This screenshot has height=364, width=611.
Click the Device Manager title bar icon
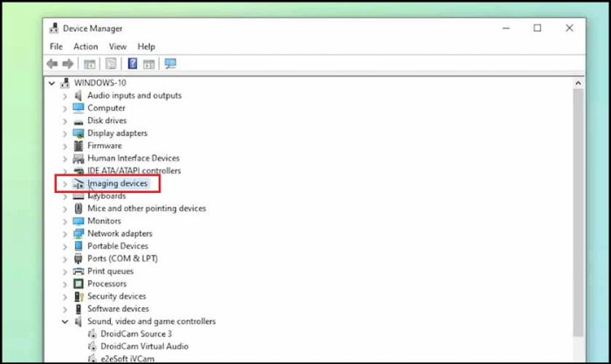click(54, 28)
